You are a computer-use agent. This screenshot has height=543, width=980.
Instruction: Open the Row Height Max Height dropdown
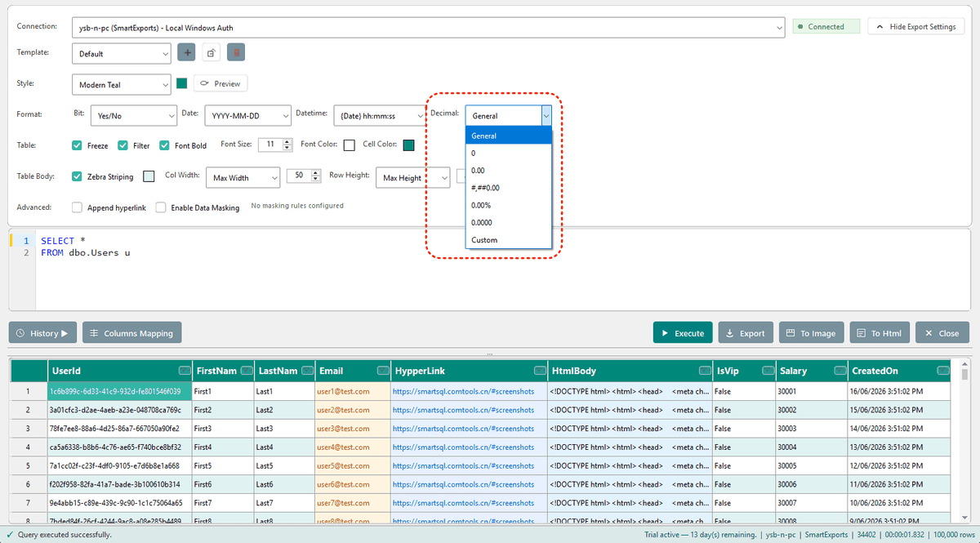413,177
